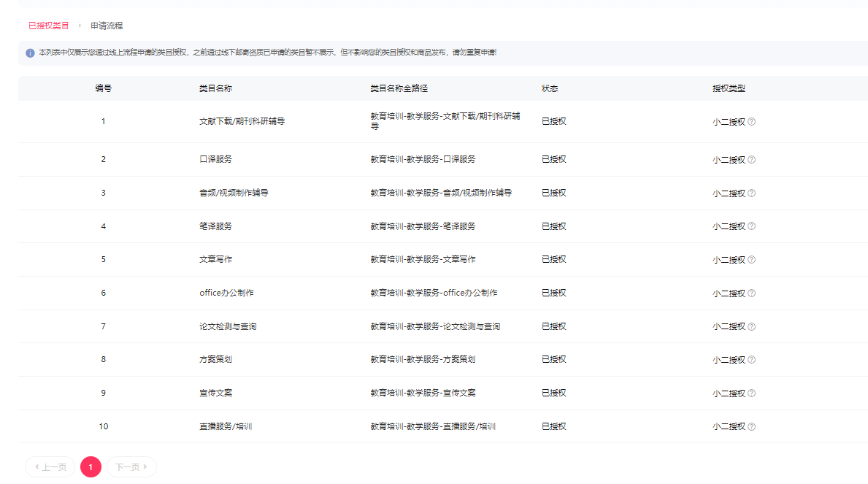Viewport: 868px width, 484px height.
Task: Select the 方案策划 category name cell
Action: coord(215,359)
